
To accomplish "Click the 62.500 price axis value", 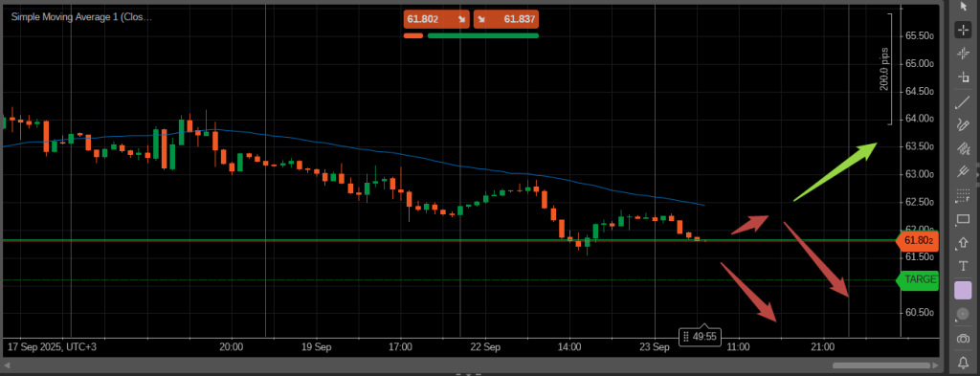I will pyautogui.click(x=920, y=203).
